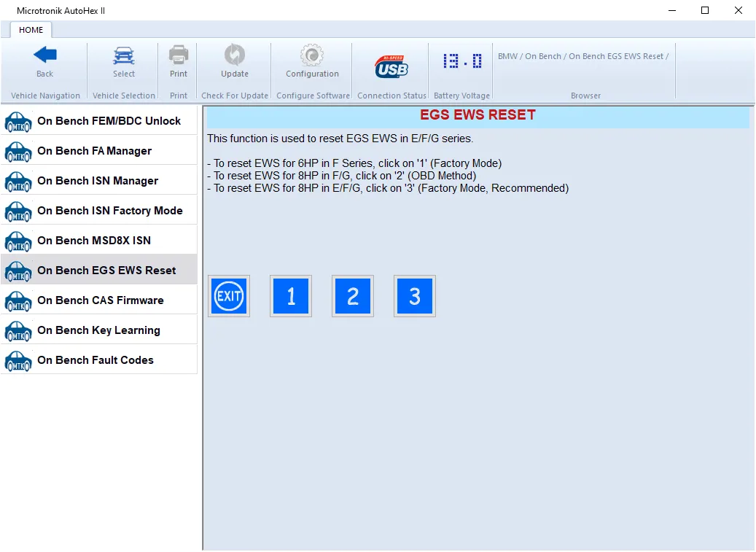Click car icon beside On Bench Fault Codes
Viewport: 756px width, 552px height.
(18, 361)
